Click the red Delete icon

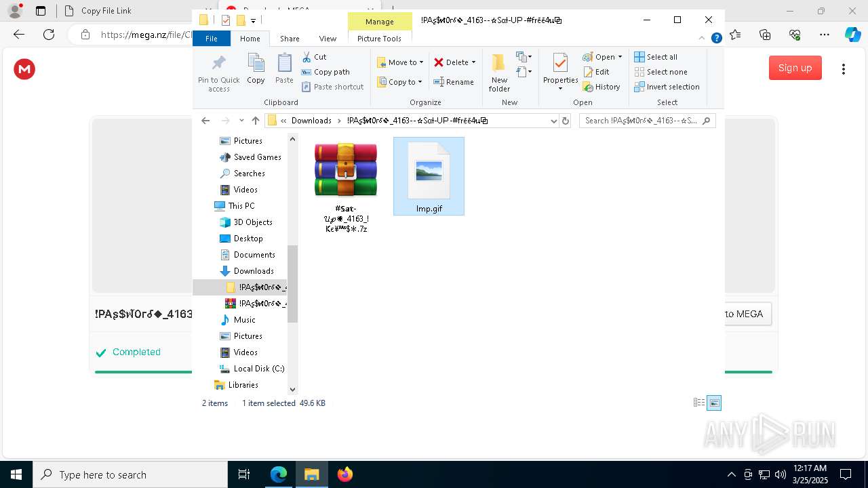coord(439,62)
